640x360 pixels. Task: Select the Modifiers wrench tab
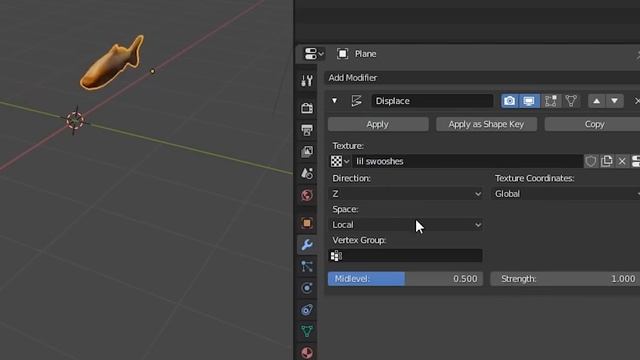(x=307, y=244)
